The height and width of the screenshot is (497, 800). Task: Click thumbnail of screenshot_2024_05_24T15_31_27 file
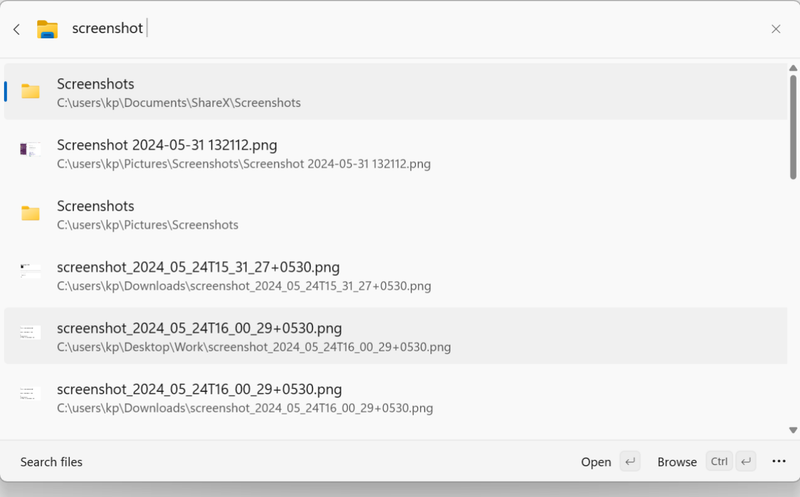click(31, 270)
